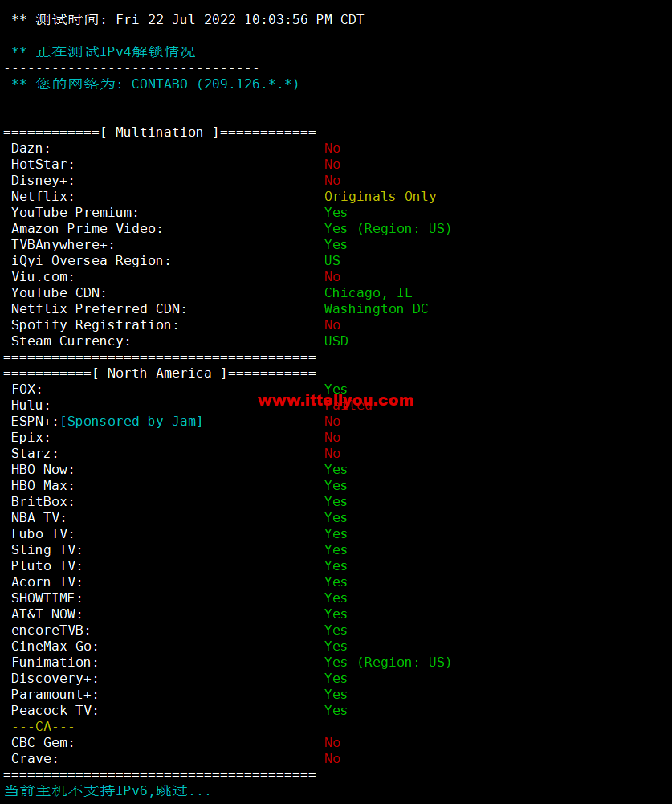This screenshot has width=672, height=804.
Task: Click the IPv4 unlock testing status line
Action: click(103, 52)
